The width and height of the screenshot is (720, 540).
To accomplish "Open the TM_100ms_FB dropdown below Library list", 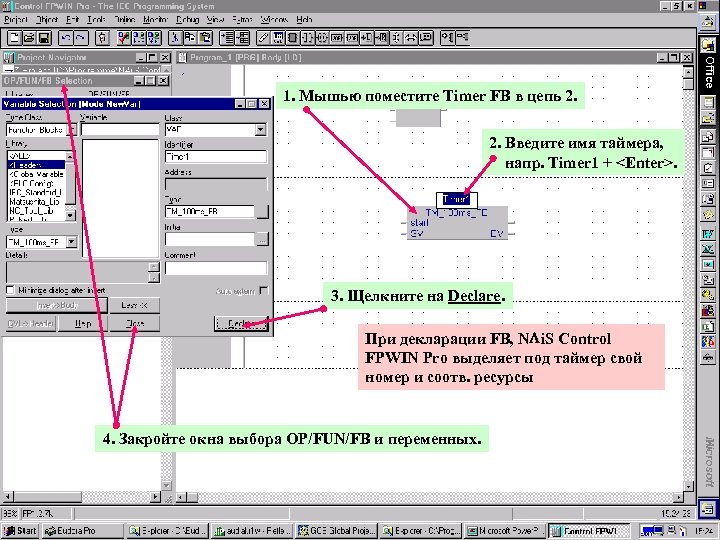I will point(72,242).
